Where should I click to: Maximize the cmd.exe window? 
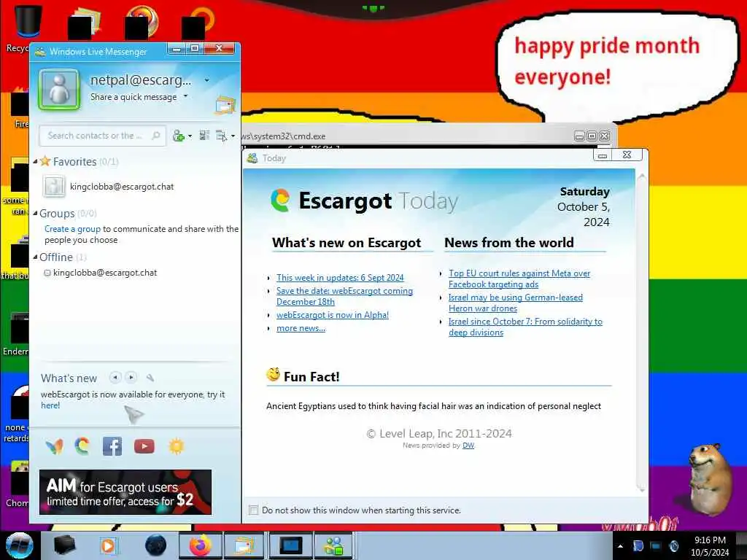592,136
